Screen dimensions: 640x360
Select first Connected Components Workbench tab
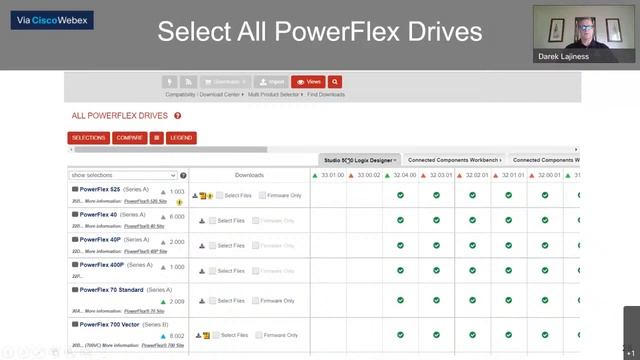click(x=455, y=160)
